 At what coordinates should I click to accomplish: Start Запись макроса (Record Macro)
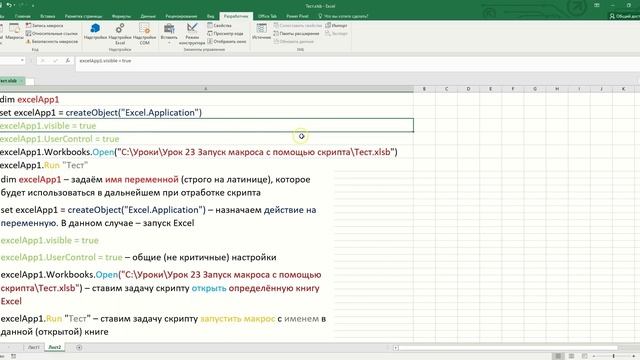coord(45,26)
